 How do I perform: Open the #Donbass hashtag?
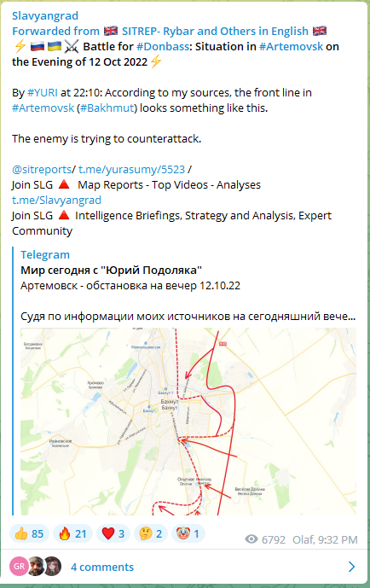pyautogui.click(x=163, y=46)
